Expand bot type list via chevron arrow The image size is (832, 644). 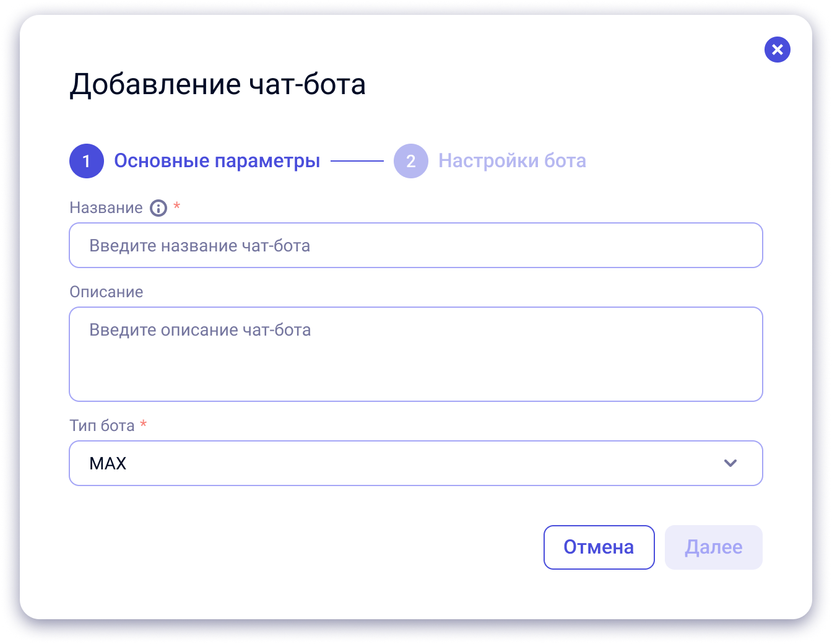coord(730,463)
